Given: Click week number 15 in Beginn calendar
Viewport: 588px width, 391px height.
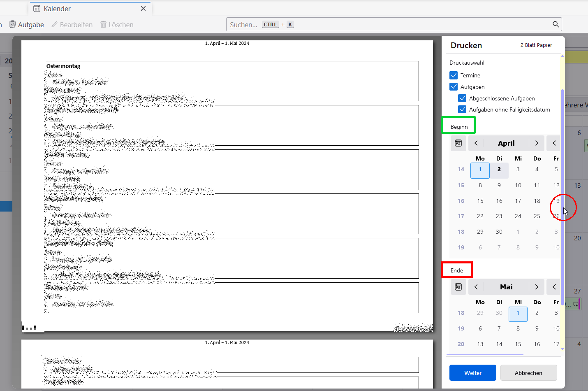Looking at the screenshot, I should tap(461, 185).
